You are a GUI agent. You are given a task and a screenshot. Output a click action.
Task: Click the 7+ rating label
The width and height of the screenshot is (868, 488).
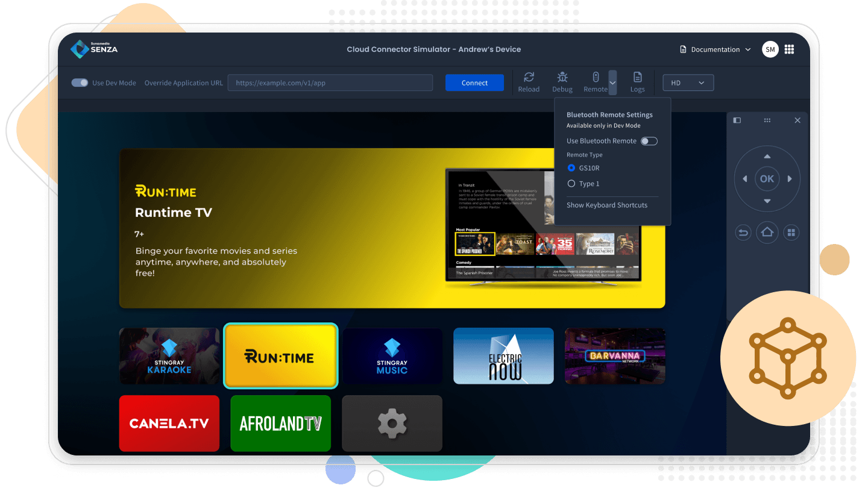point(139,234)
